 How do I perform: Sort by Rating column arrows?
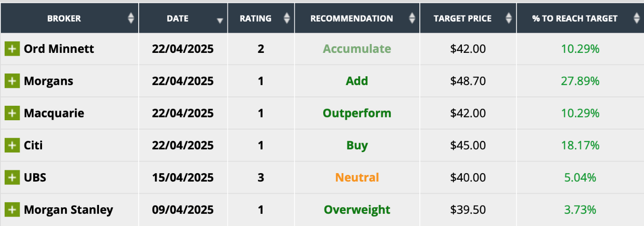(x=287, y=18)
